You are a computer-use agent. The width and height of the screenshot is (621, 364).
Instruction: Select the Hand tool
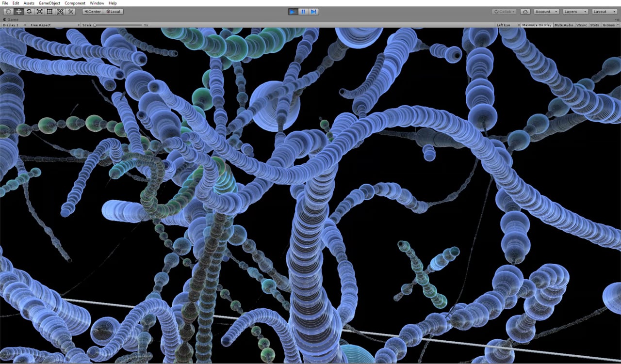click(x=8, y=11)
